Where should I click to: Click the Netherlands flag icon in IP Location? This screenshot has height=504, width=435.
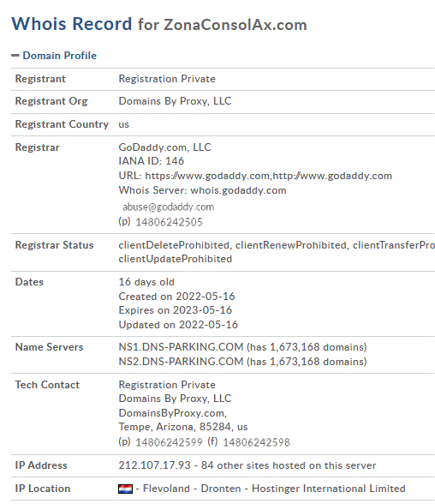125,489
